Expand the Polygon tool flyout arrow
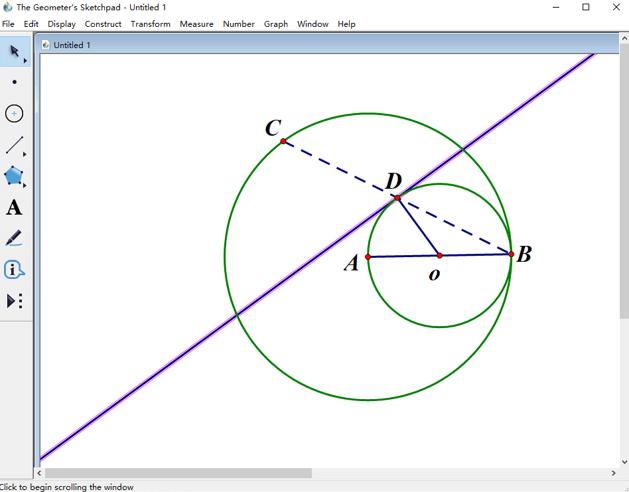The height and width of the screenshot is (492, 629). click(x=25, y=185)
